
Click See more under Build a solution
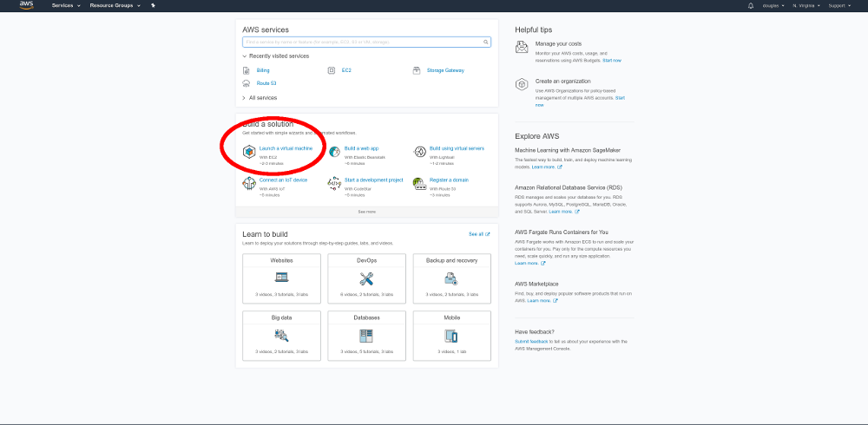[x=366, y=212]
